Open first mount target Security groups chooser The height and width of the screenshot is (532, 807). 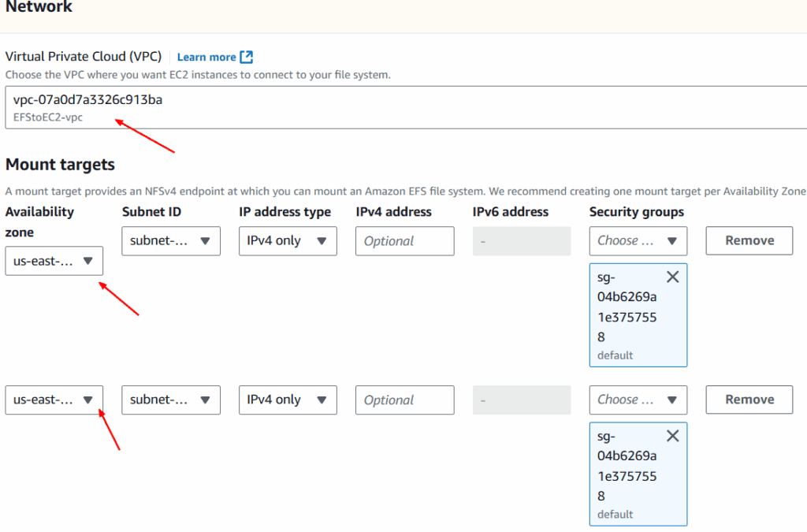638,241
